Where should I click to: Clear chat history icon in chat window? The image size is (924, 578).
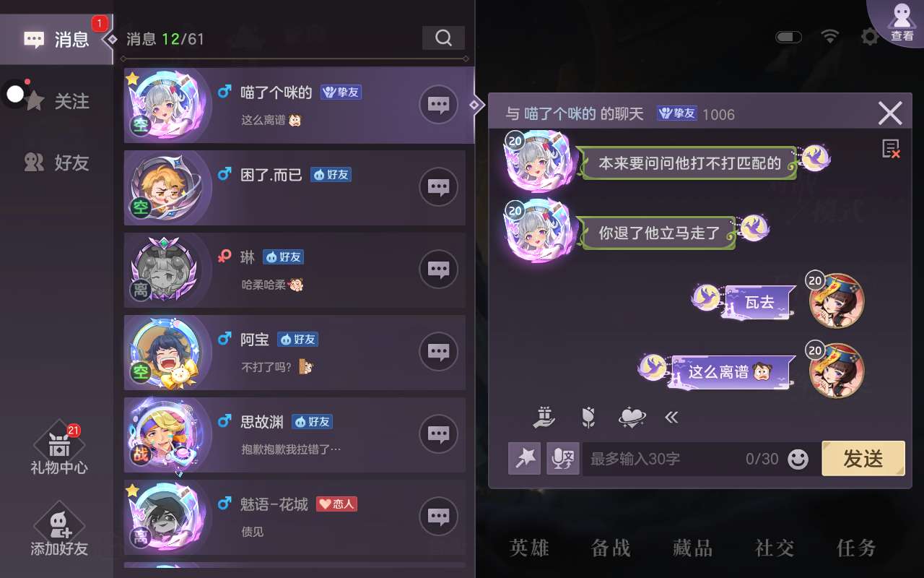pos(891,149)
